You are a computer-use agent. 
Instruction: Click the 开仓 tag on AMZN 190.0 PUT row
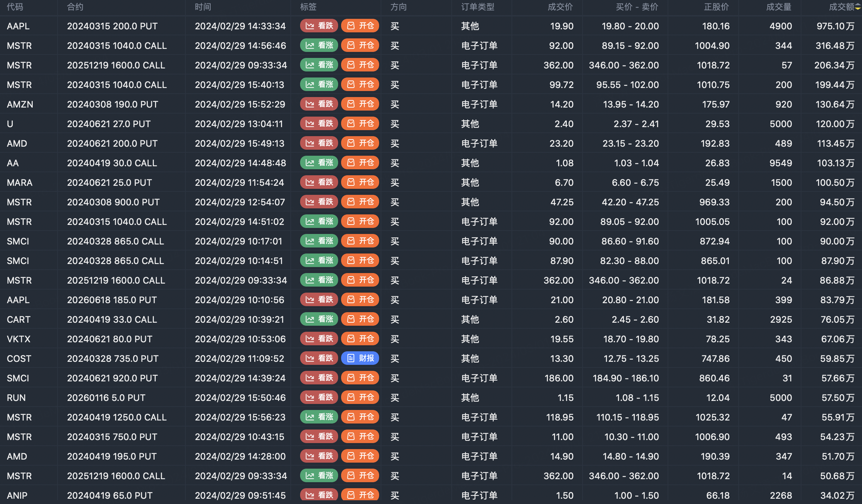tap(360, 104)
